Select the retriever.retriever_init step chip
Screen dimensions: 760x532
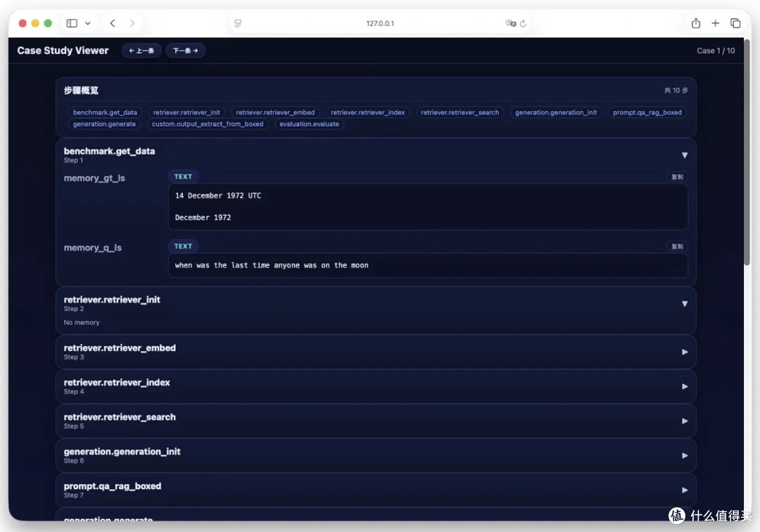(186, 113)
